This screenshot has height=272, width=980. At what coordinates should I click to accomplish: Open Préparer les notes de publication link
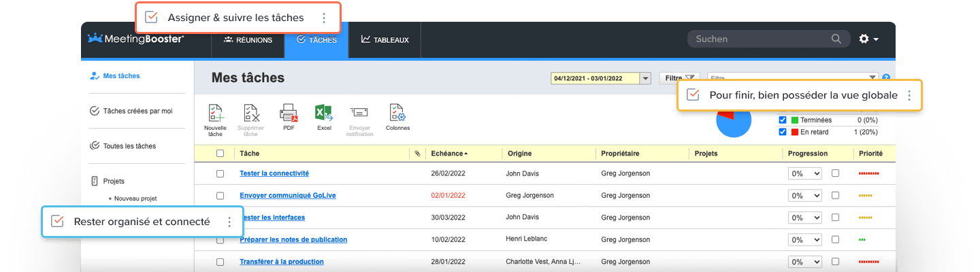point(293,239)
